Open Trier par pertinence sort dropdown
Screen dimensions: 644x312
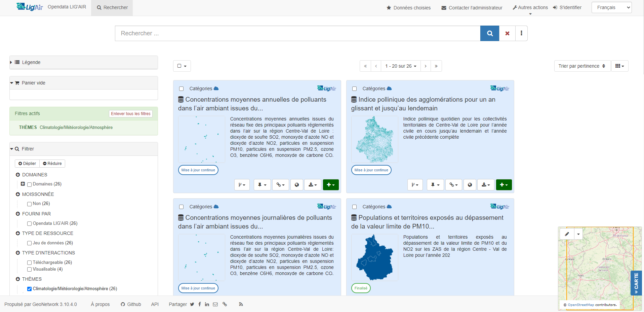(582, 66)
